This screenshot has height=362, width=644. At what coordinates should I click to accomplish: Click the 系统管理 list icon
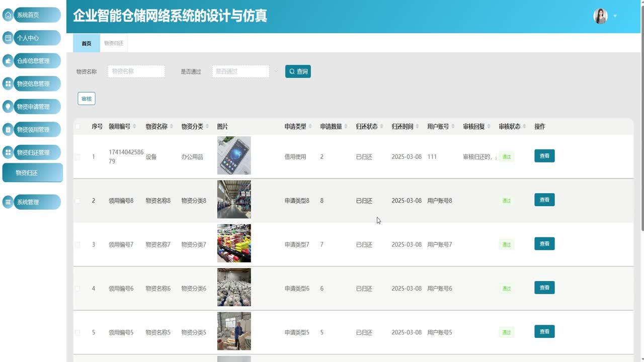click(8, 202)
